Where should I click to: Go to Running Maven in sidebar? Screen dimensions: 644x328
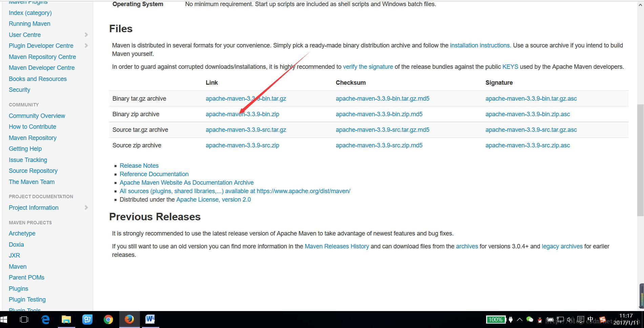[29, 24]
